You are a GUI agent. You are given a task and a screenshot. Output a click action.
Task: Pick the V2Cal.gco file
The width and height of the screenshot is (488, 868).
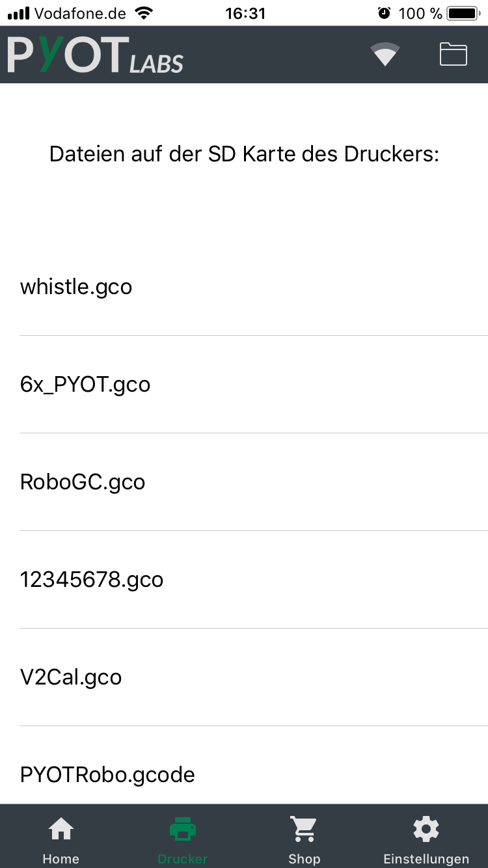[71, 677]
